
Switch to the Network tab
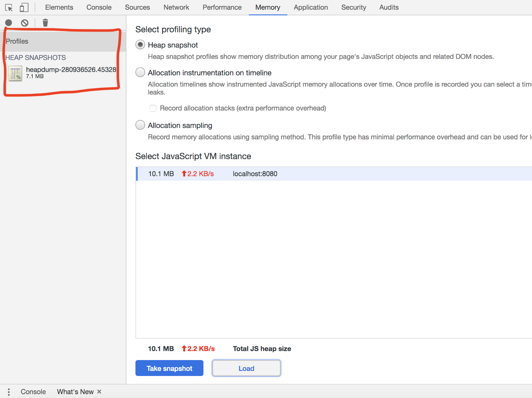(x=176, y=8)
